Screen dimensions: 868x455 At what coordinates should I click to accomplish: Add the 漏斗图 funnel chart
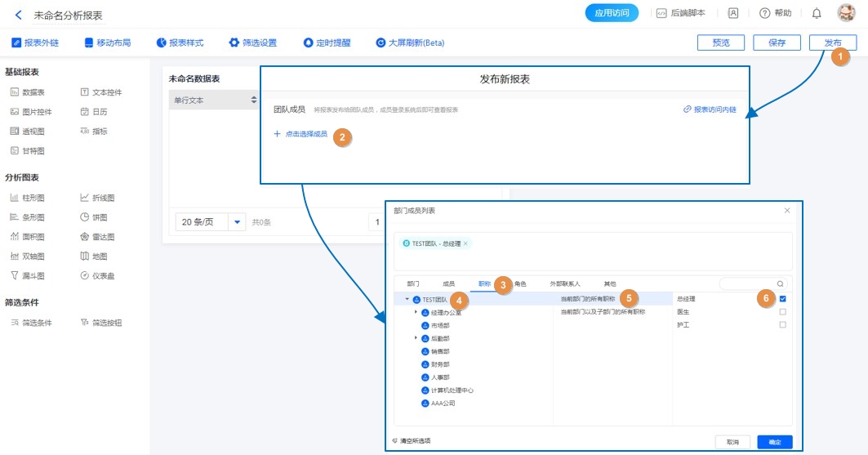[15, 276]
